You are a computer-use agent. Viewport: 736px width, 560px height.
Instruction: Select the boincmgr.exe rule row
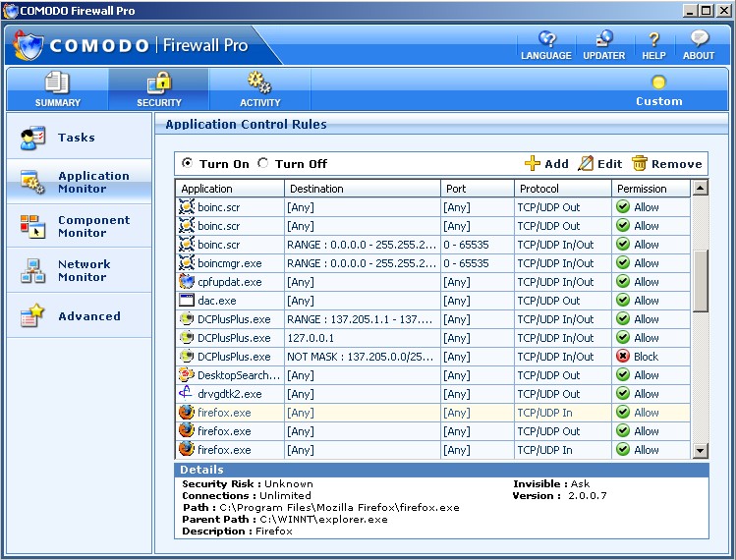432,263
